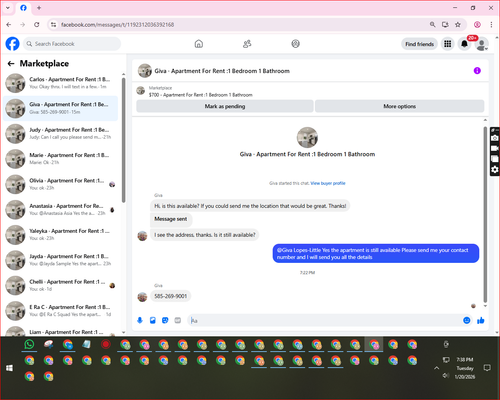Click the conversation list scrollbar

124,140
